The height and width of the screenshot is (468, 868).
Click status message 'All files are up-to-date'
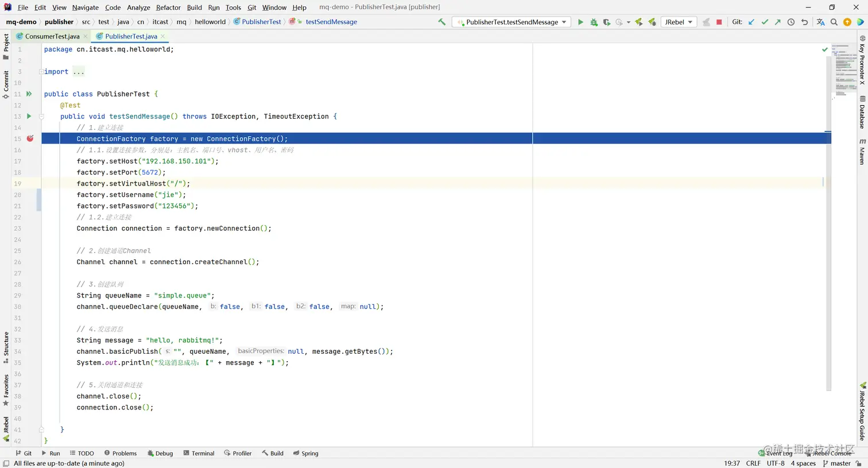[69, 463]
